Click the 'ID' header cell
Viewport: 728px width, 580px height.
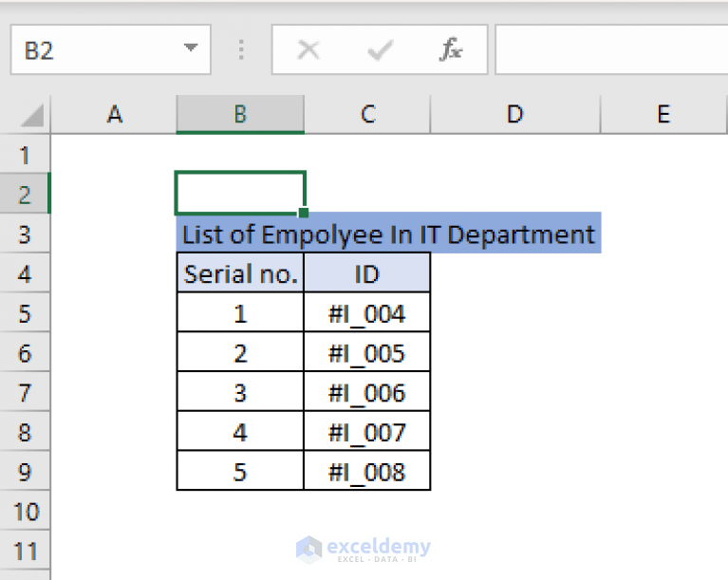(x=367, y=273)
